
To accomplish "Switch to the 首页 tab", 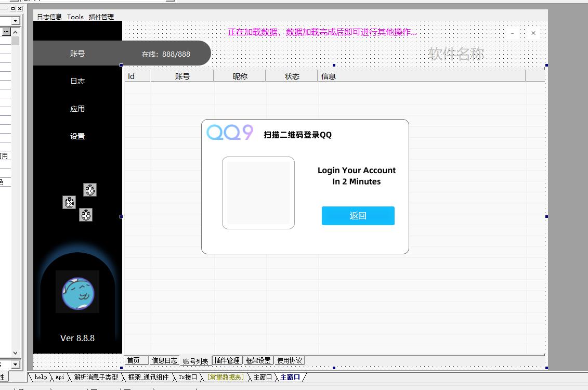I will click(x=136, y=360).
